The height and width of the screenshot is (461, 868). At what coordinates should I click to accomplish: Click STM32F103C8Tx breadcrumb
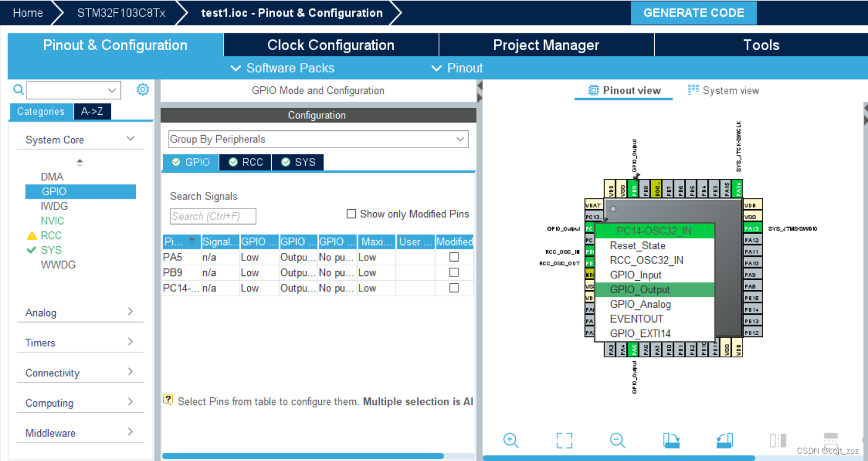click(x=121, y=13)
